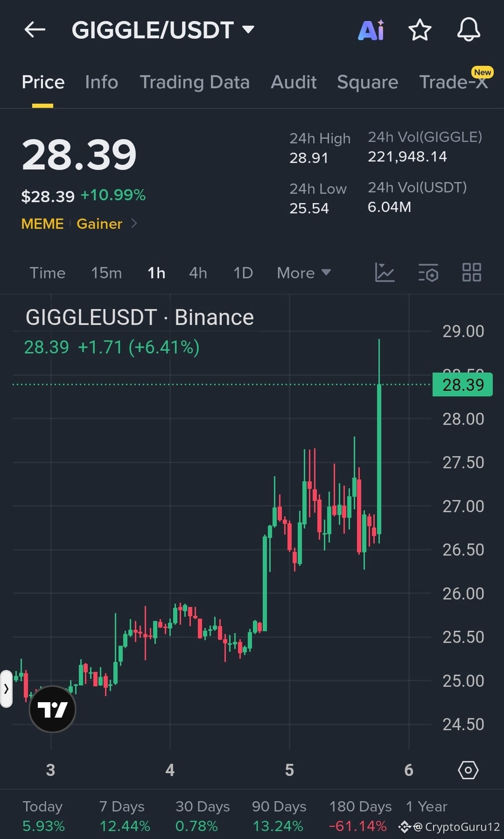The width and height of the screenshot is (504, 839).
Task: Open GIGGLE/USDT pair selector dropdown
Action: [163, 30]
